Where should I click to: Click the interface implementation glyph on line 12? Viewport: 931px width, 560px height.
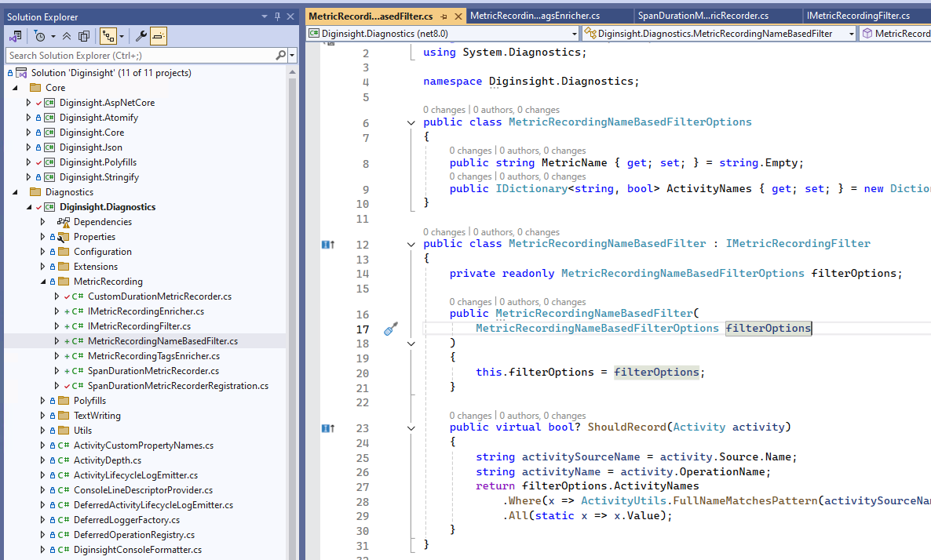point(328,245)
